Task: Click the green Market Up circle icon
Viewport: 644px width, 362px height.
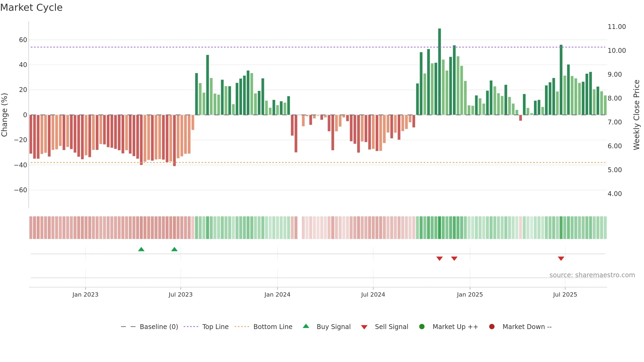Action: point(422,327)
